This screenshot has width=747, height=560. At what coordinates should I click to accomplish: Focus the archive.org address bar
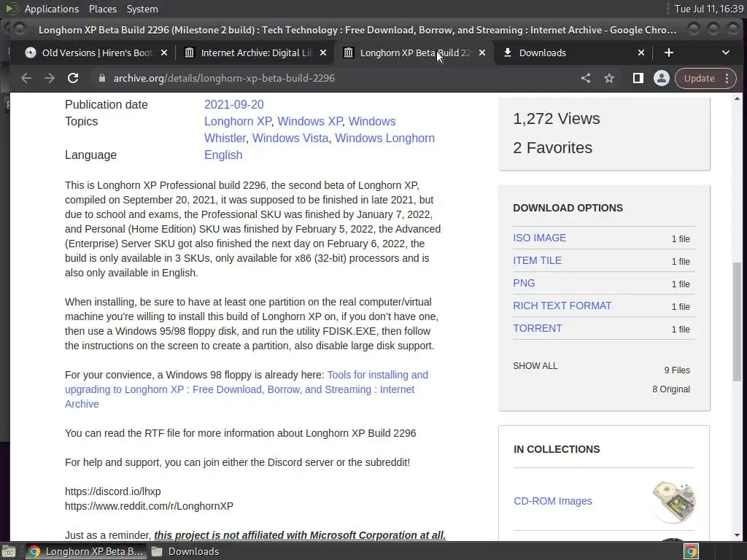pyautogui.click(x=333, y=78)
